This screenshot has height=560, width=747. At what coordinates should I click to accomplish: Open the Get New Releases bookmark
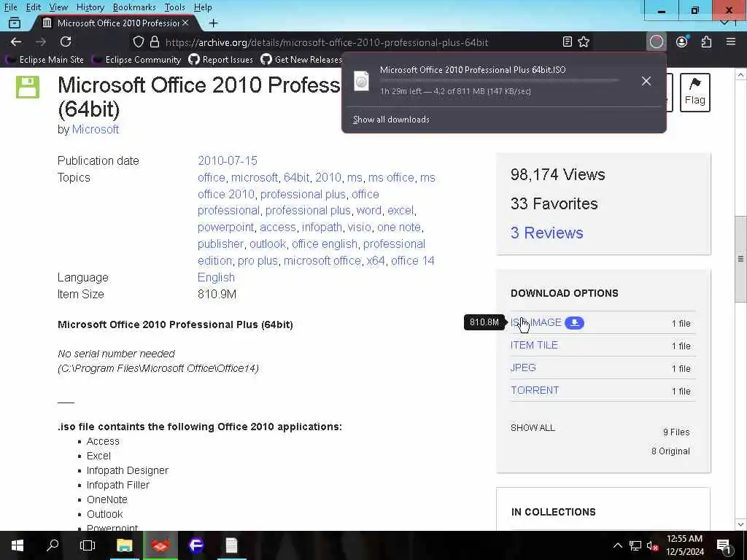(x=301, y=60)
